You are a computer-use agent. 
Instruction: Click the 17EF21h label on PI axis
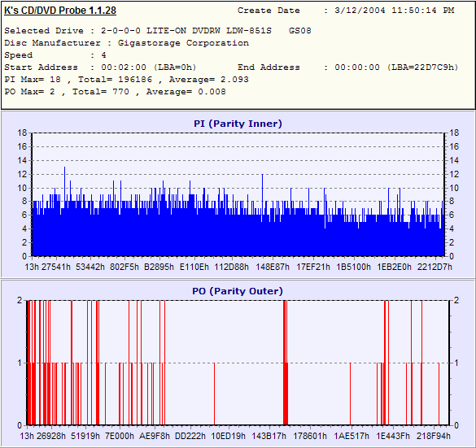tap(313, 267)
